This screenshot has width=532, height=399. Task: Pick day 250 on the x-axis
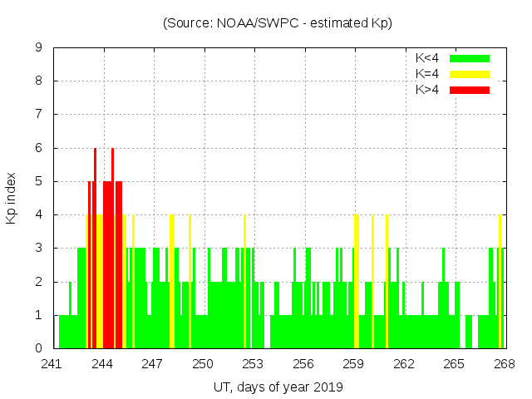(204, 364)
